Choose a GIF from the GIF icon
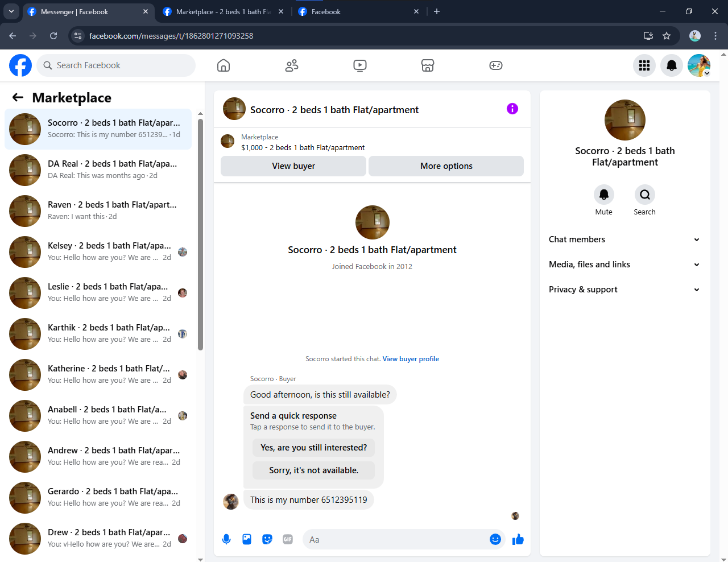This screenshot has height=562, width=728. click(288, 539)
